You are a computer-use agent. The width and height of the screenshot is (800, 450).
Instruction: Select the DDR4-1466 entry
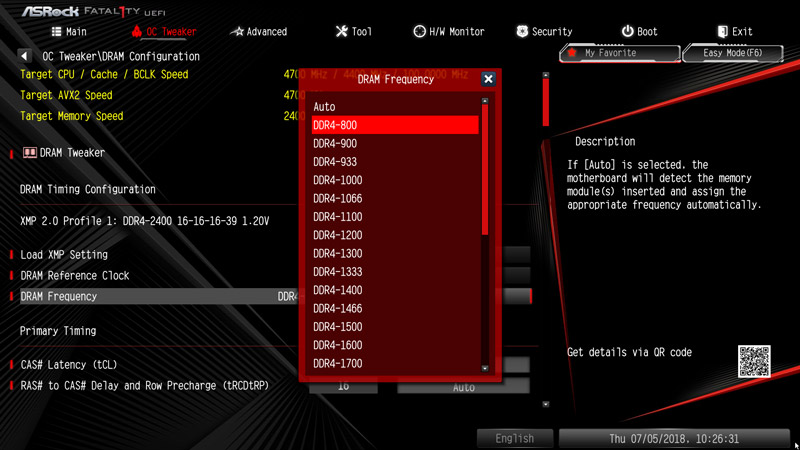(395, 309)
